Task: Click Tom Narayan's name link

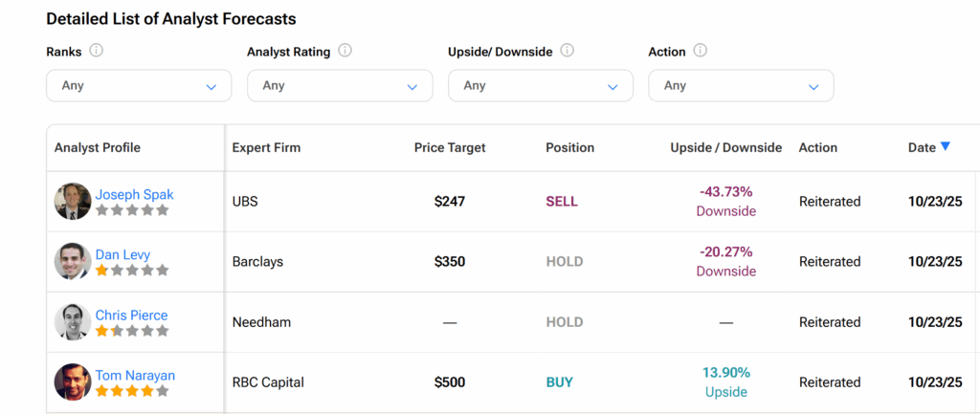Action: pos(135,375)
